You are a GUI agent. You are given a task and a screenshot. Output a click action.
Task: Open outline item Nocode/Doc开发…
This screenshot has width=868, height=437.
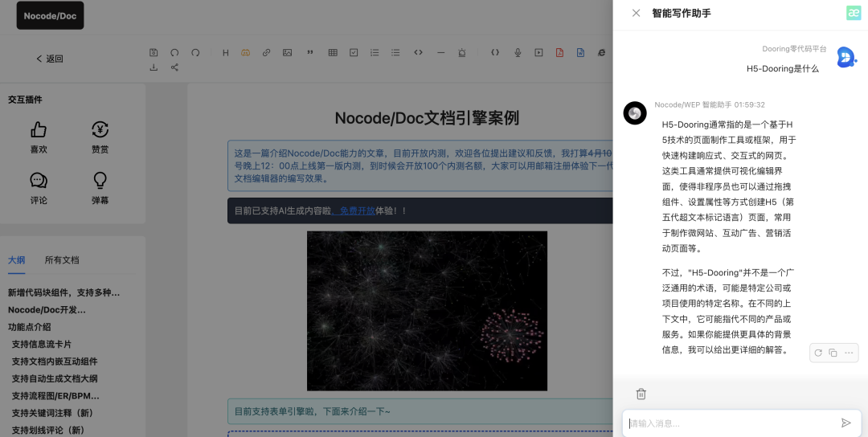[x=47, y=310]
